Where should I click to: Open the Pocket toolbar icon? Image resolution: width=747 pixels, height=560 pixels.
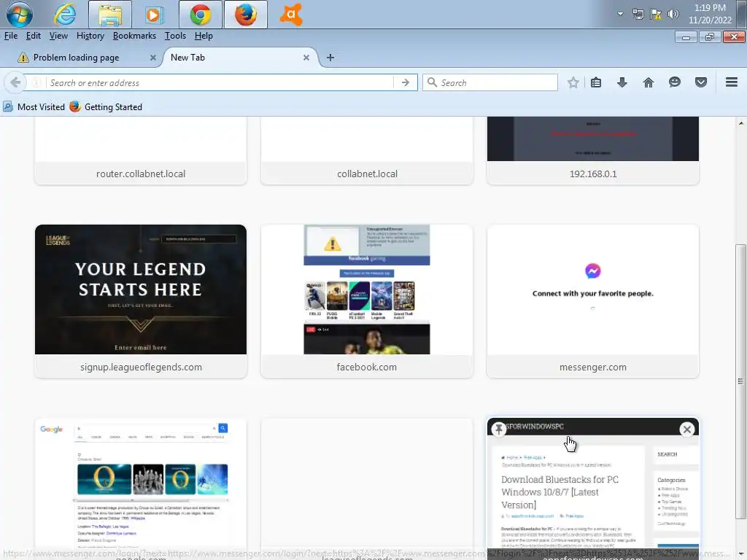coord(701,83)
